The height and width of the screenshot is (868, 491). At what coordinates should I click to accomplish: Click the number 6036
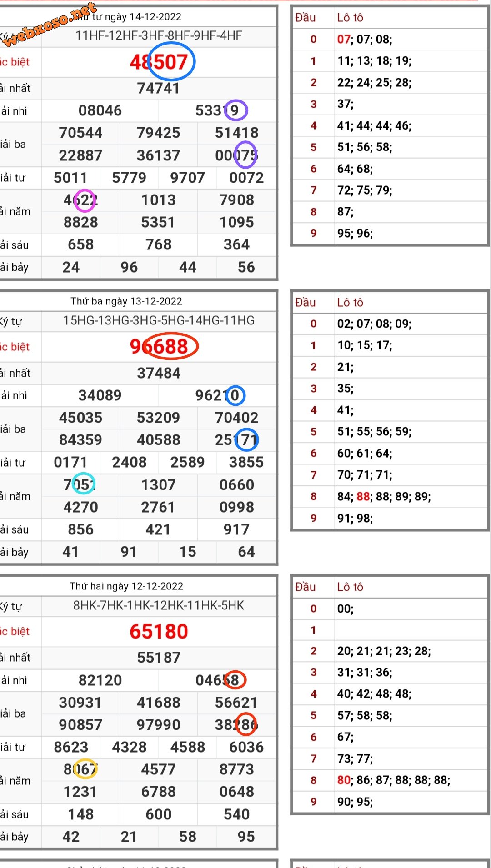coord(246,747)
